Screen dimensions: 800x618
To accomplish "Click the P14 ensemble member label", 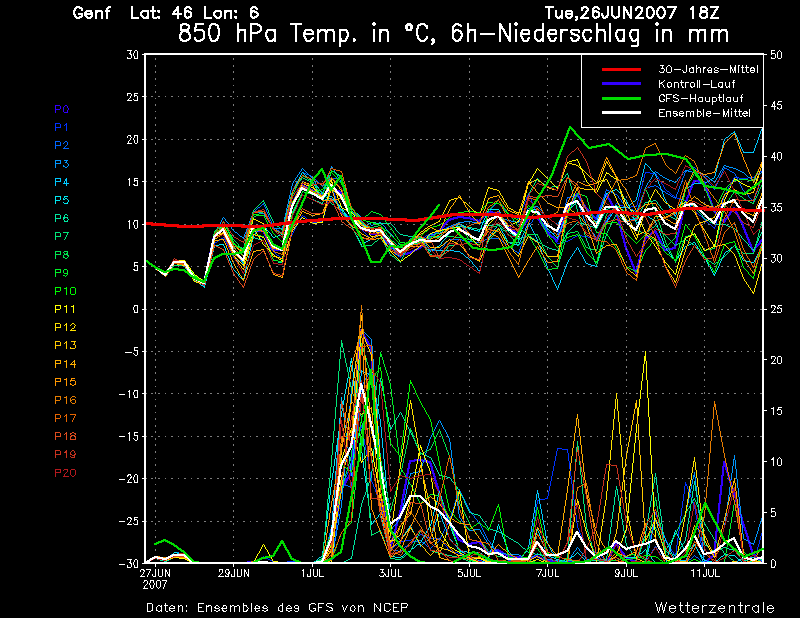I will (65, 364).
